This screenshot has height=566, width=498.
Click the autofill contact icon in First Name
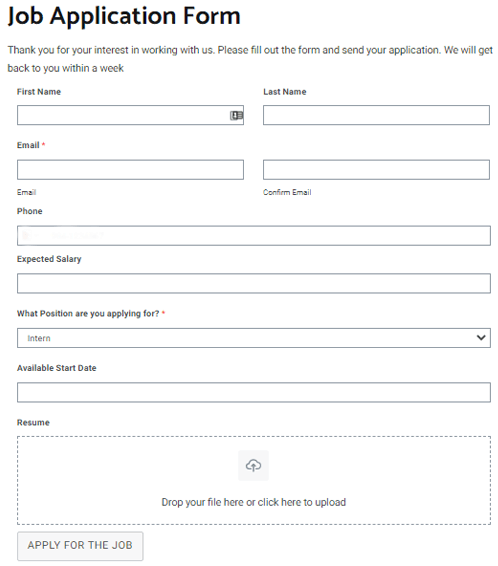236,116
